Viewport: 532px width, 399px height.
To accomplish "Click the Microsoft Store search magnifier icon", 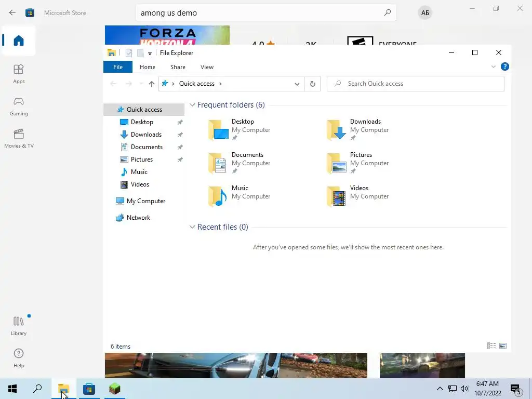I will (387, 13).
